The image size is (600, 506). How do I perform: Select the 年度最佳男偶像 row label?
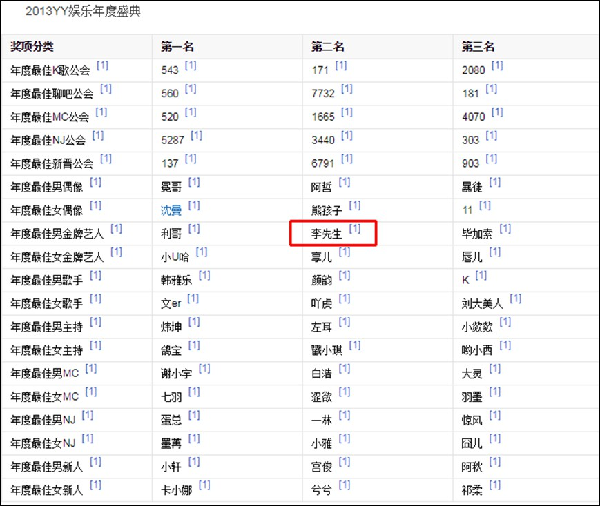(47, 187)
